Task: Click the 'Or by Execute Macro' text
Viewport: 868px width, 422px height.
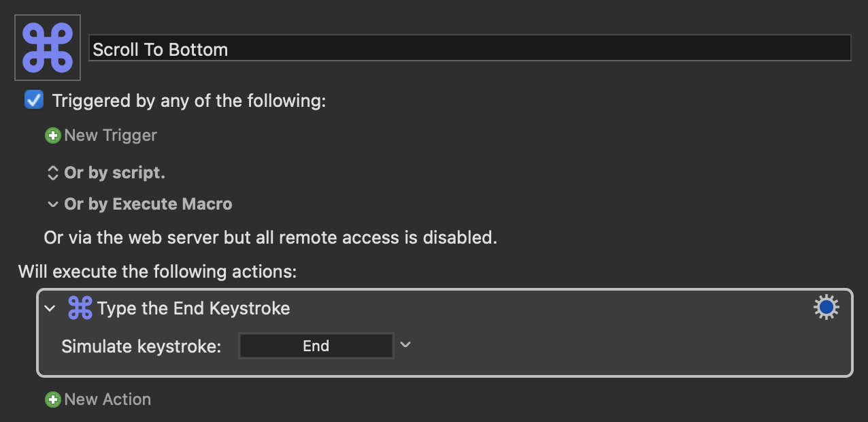Action: pos(148,204)
